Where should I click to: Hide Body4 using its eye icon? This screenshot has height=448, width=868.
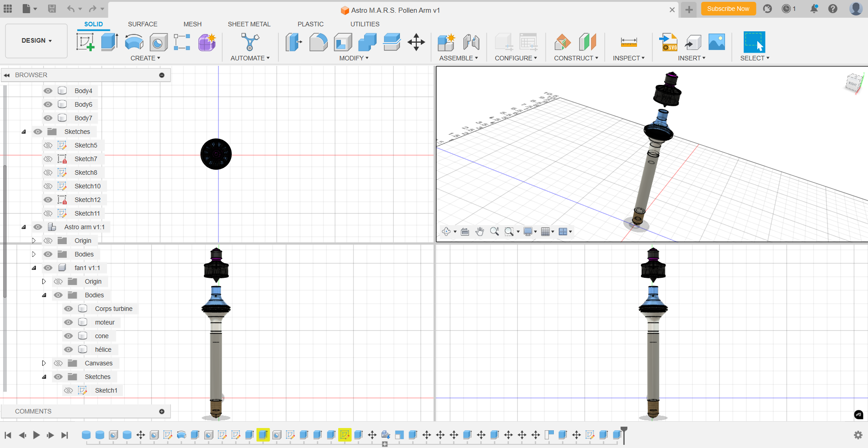coord(48,91)
